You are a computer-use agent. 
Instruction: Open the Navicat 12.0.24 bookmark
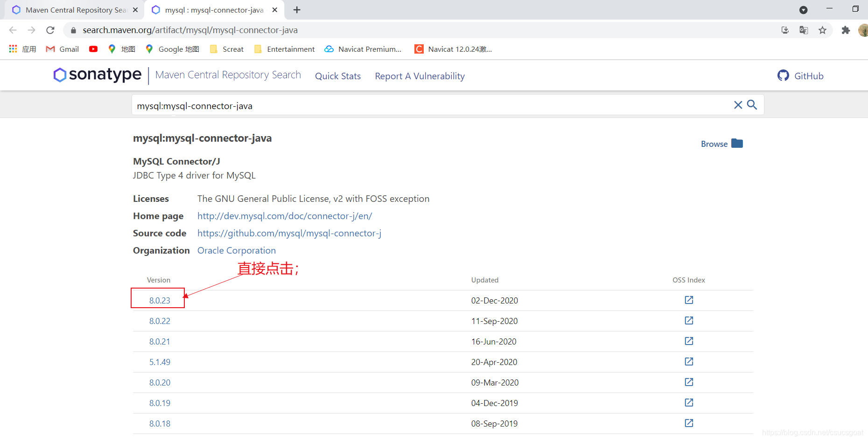pos(453,49)
